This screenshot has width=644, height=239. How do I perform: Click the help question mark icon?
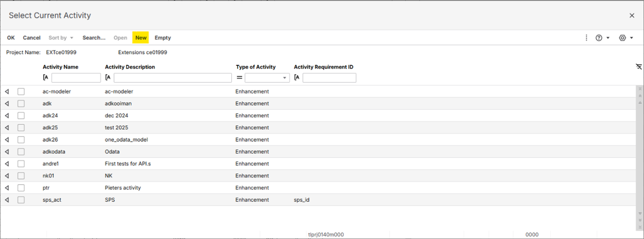[x=599, y=38]
